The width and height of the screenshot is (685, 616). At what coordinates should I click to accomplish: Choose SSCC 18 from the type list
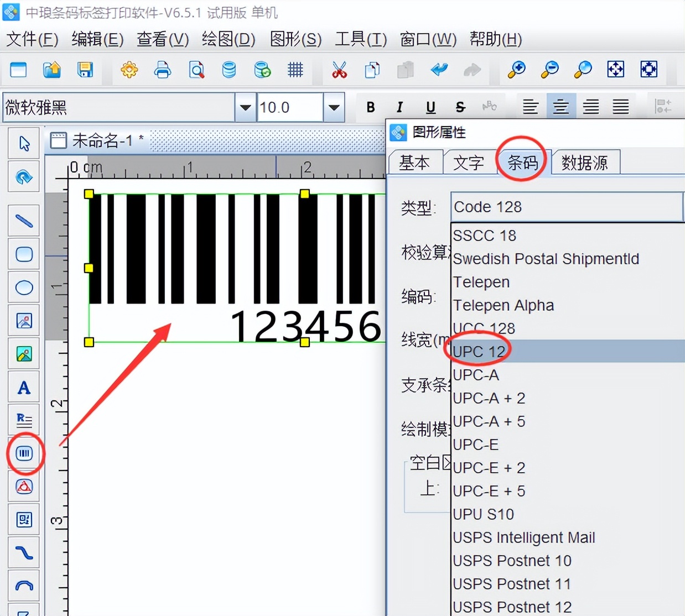[568, 236]
